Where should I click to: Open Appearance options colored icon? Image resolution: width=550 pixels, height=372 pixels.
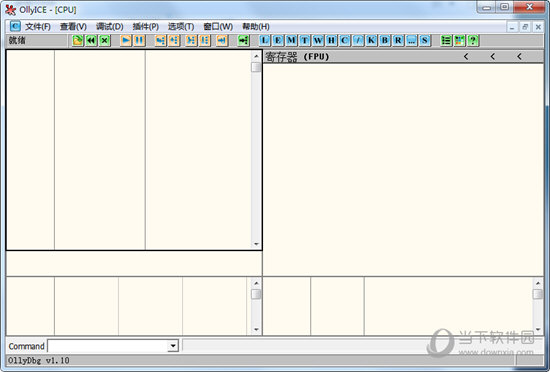(459, 41)
